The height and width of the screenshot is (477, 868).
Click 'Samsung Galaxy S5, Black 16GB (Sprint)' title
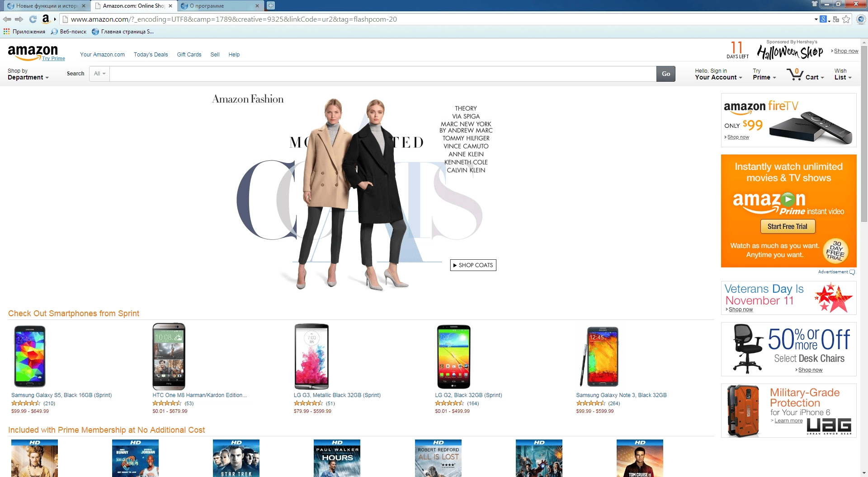pos(61,395)
